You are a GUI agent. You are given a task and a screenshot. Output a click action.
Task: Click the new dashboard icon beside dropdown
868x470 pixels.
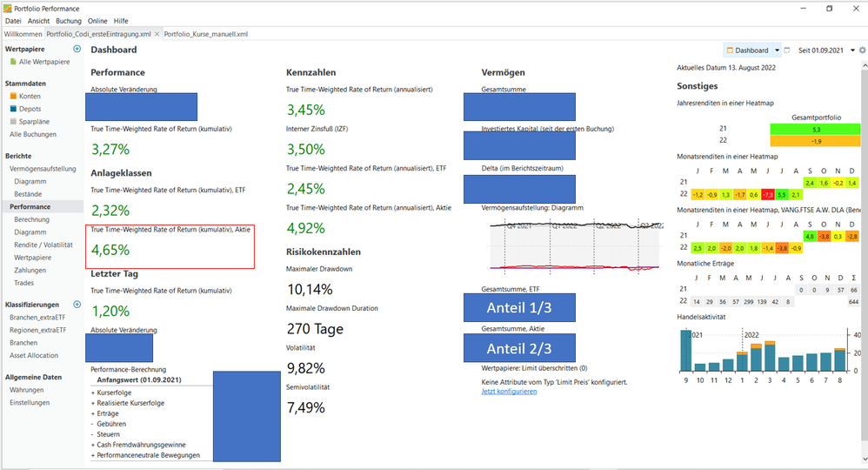(x=786, y=50)
